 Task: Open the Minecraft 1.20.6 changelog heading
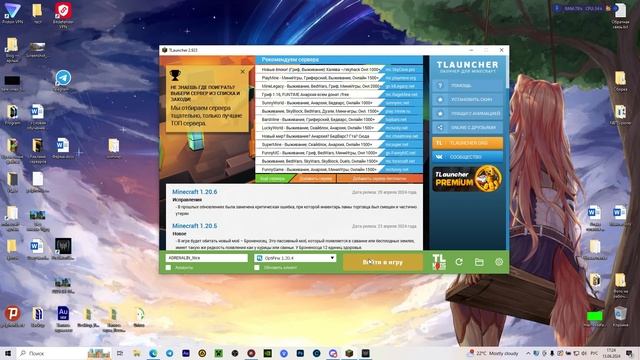[x=195, y=192]
